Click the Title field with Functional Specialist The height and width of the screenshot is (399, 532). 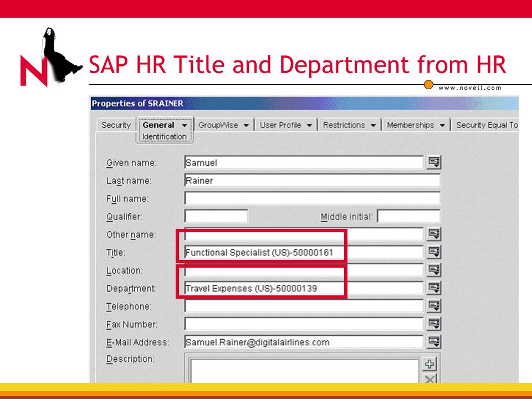[x=304, y=252]
